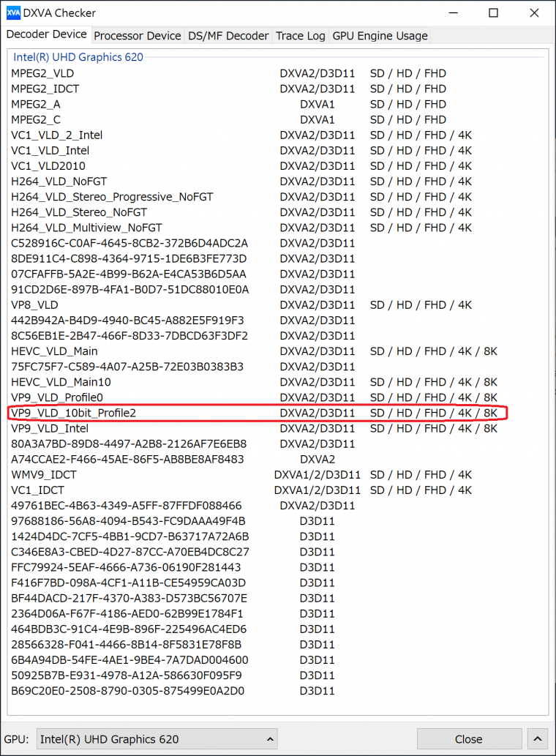Viewport: 556px width, 756px height.
Task: Select the 97688186-56A8 GUID row
Action: click(x=277, y=521)
